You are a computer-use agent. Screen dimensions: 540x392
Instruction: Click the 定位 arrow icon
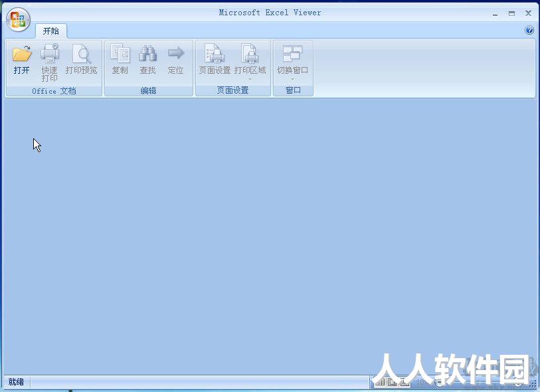pos(175,53)
